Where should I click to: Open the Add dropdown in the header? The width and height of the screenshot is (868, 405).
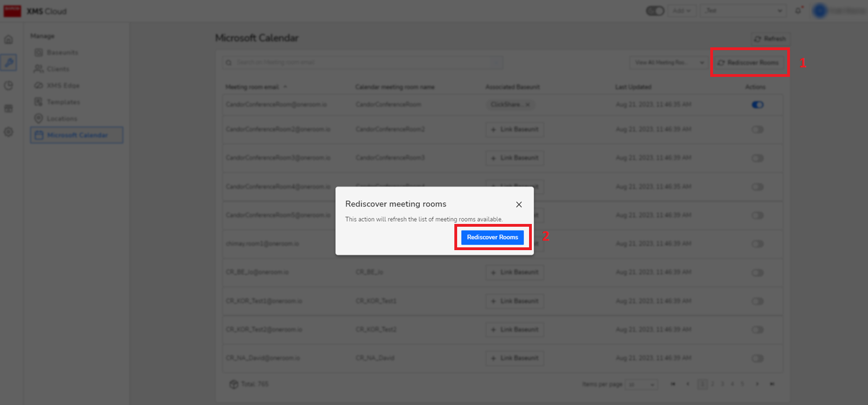(682, 11)
